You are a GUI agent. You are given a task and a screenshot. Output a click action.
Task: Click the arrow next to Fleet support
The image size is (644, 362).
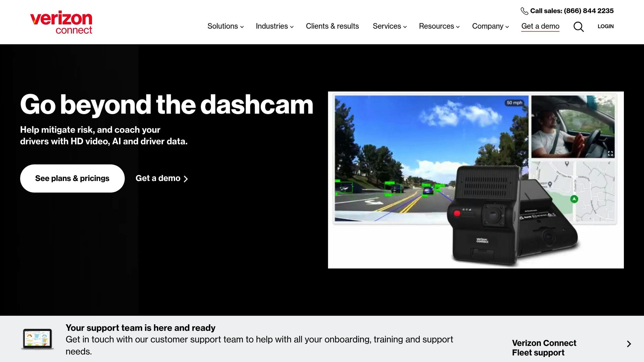point(629,344)
